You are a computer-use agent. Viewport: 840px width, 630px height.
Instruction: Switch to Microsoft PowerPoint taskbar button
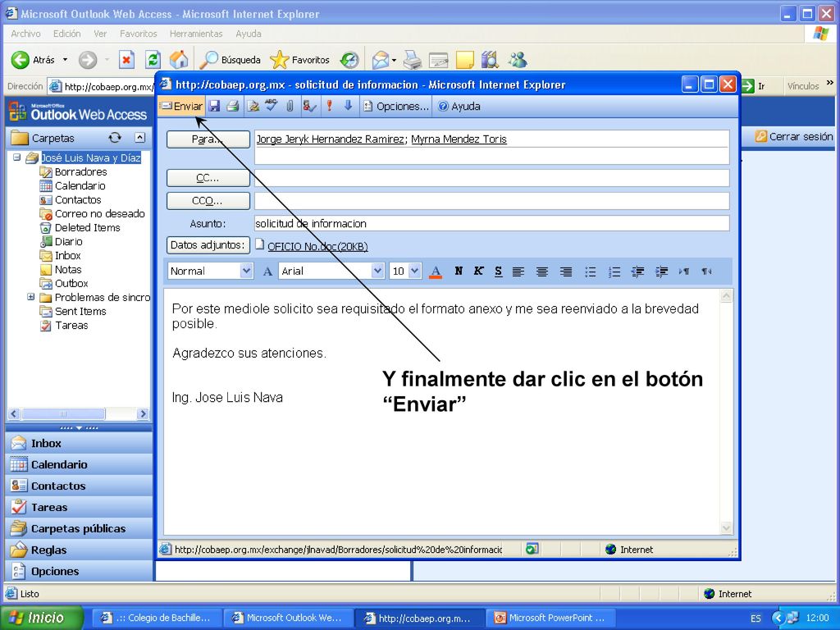pos(550,618)
